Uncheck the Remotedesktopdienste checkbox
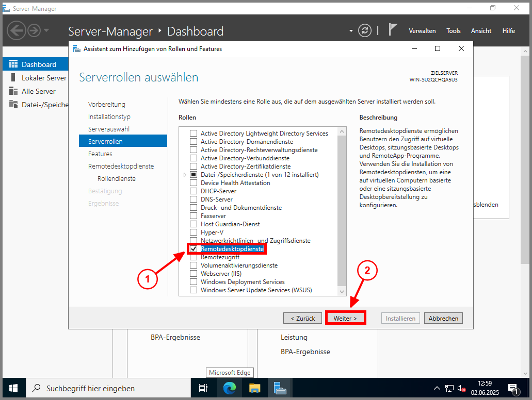Viewport: 532px width, 400px height. (194, 249)
